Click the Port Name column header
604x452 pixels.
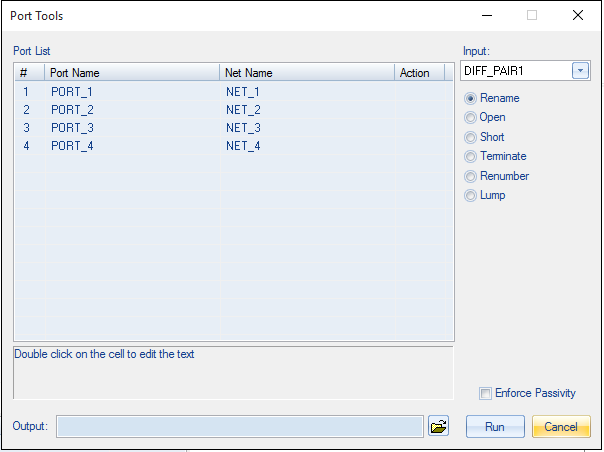(x=132, y=73)
